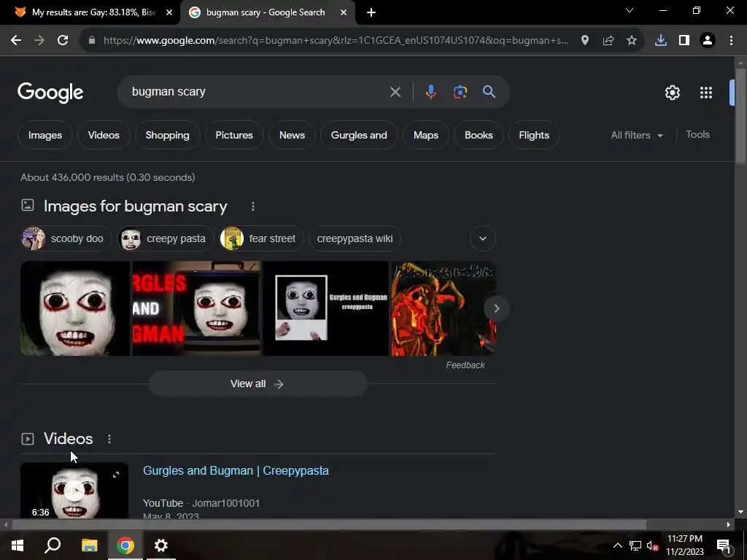Image resolution: width=747 pixels, height=560 pixels.
Task: Open options for Images for bugman scary
Action: tap(253, 206)
